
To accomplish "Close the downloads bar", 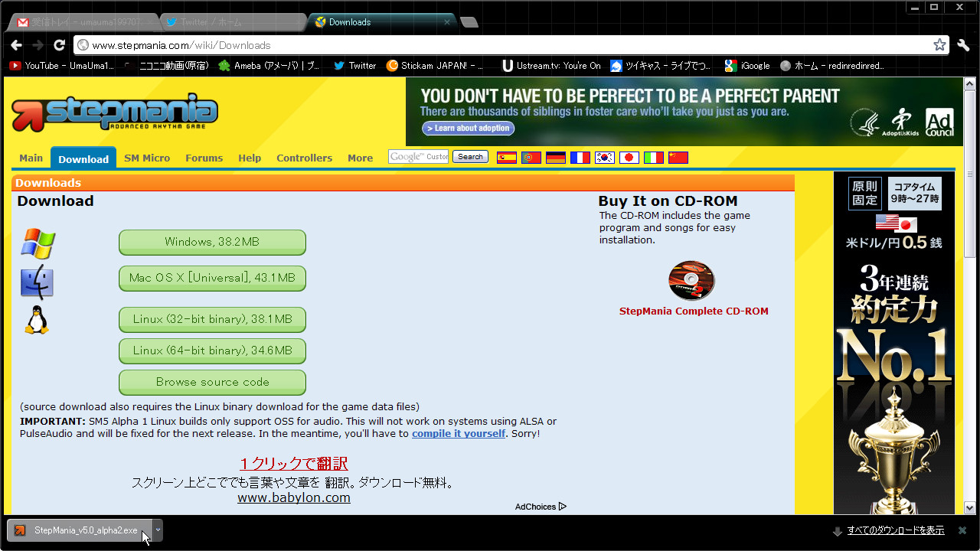I will [962, 530].
